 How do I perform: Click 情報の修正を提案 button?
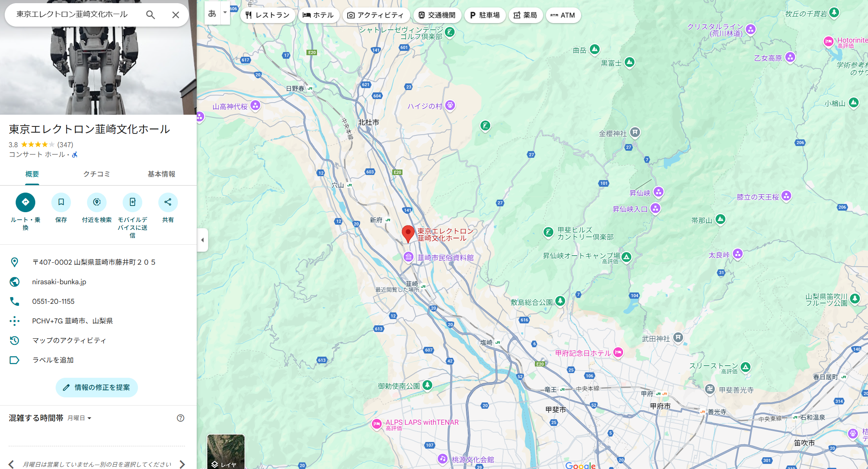tap(97, 388)
